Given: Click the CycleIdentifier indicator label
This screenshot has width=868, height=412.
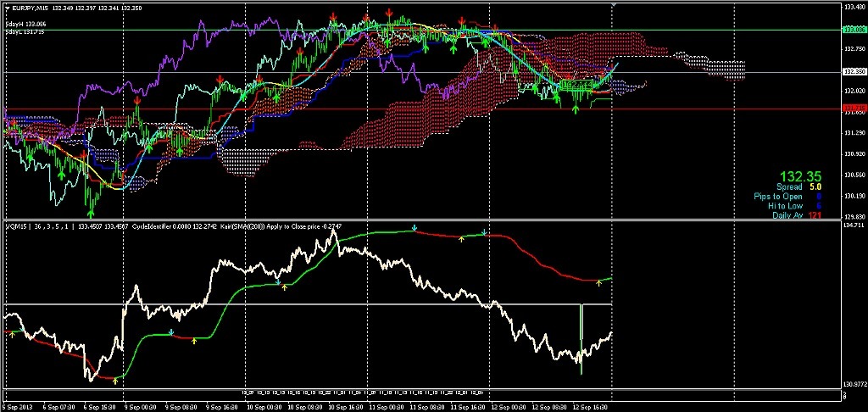Looking at the screenshot, I should click(x=151, y=226).
